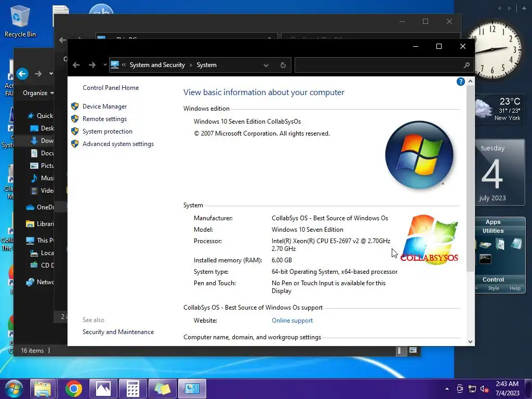Show hidden system tray icons
The width and height of the screenshot is (532, 399).
(x=447, y=389)
